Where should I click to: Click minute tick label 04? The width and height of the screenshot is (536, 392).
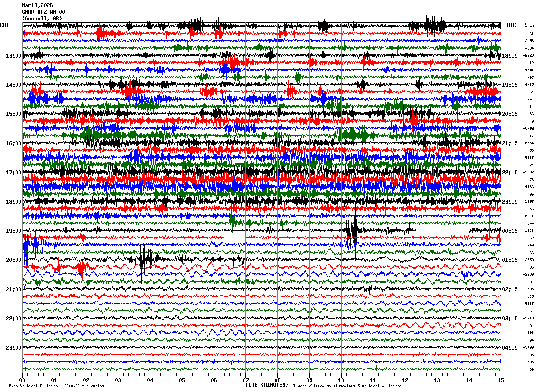point(150,380)
